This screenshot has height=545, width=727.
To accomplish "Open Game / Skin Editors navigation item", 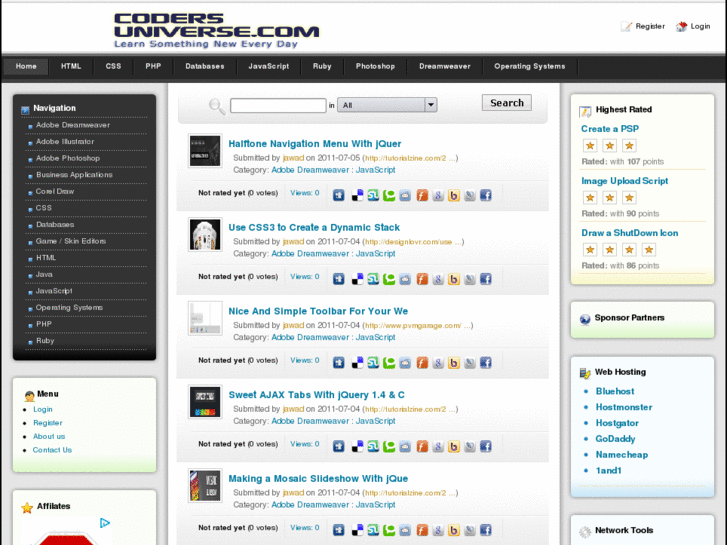I will 71,241.
